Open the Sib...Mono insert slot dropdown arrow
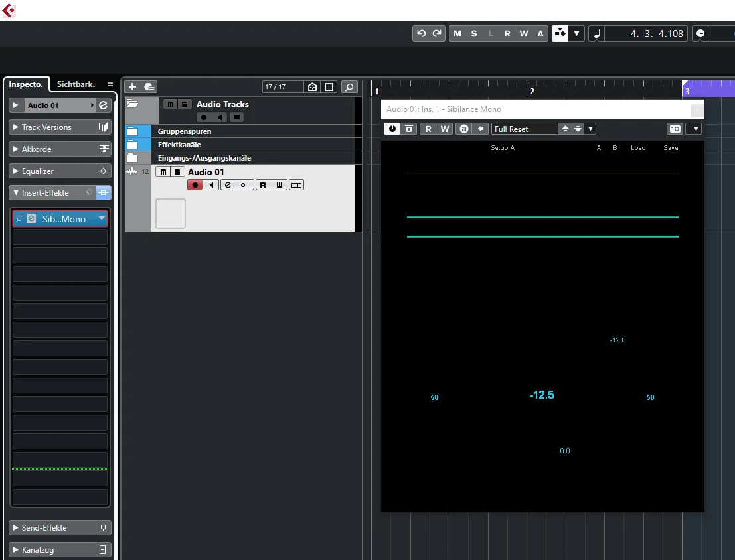This screenshot has width=735, height=560. 102,218
